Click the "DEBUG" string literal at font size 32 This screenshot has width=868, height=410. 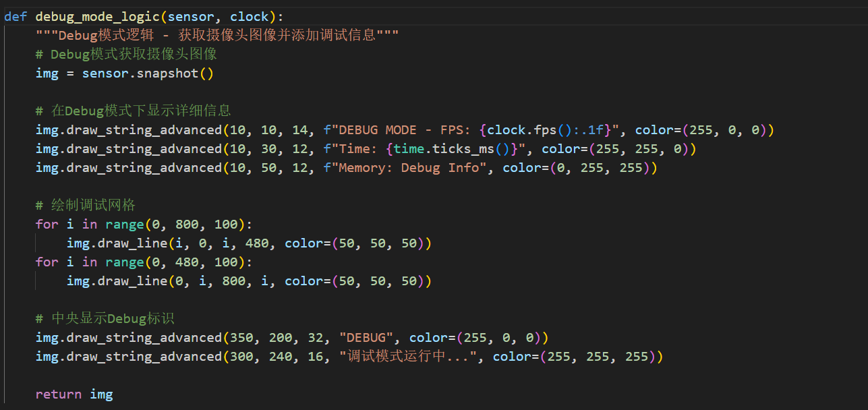click(x=366, y=337)
